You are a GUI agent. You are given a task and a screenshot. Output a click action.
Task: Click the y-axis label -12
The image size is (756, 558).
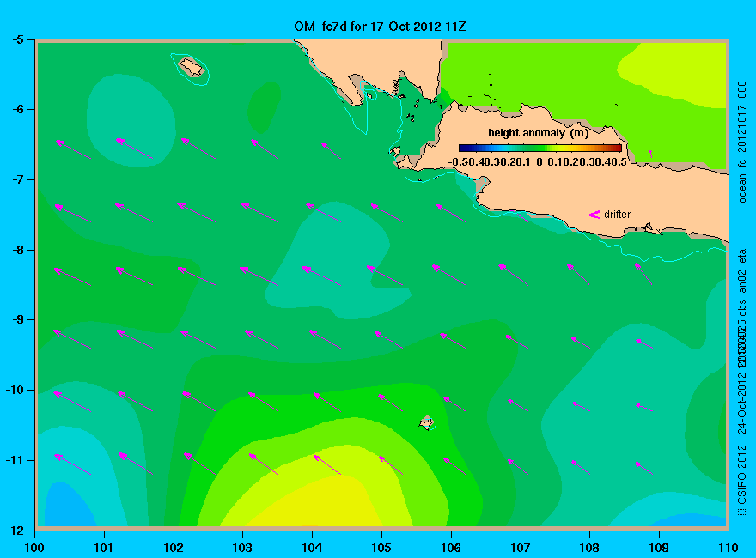click(x=15, y=530)
